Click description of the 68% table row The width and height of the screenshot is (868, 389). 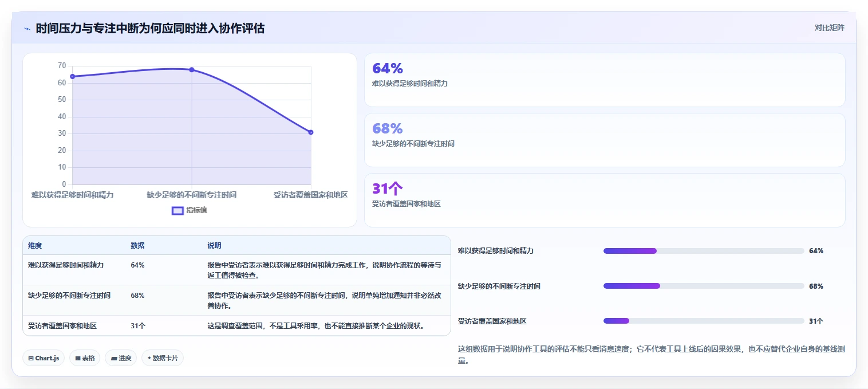click(324, 300)
